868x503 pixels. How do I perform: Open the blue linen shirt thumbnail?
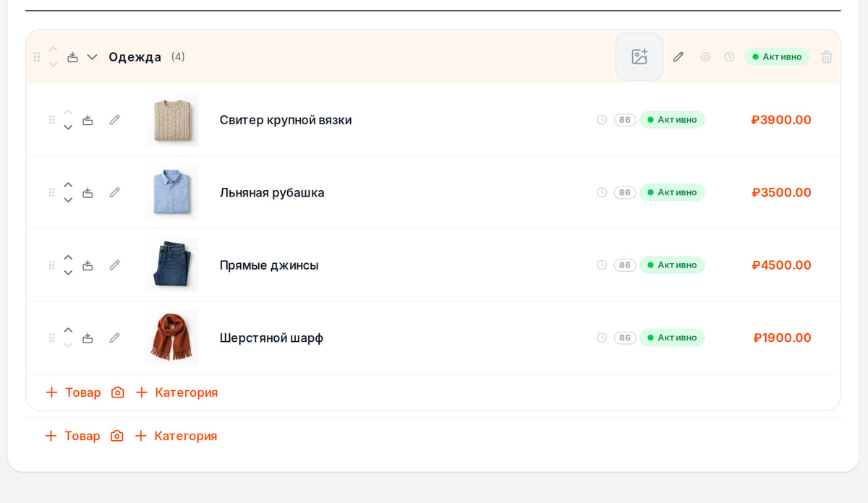point(171,192)
